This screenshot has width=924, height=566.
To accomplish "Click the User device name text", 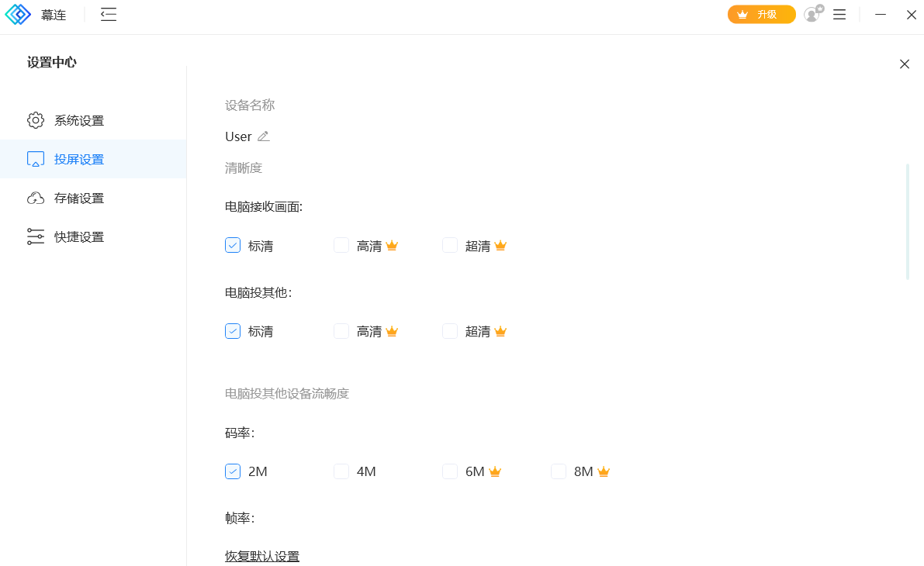I will coord(238,136).
